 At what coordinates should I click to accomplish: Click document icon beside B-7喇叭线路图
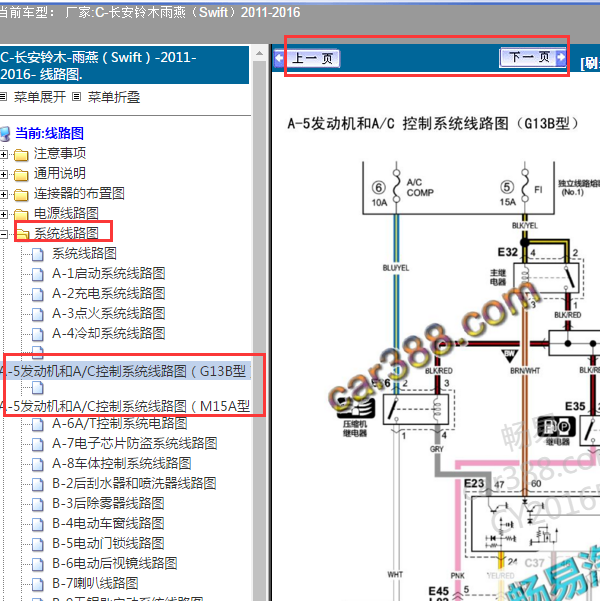[38, 584]
